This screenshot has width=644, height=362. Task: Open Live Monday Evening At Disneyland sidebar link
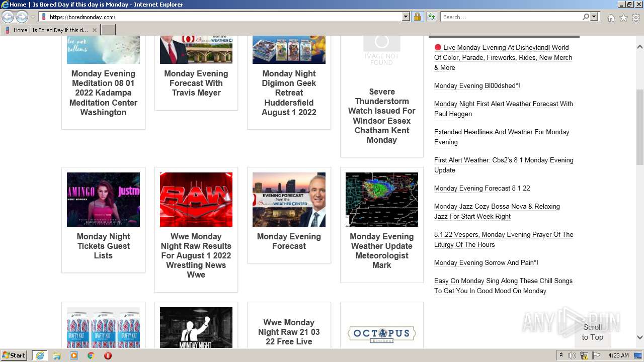point(503,57)
